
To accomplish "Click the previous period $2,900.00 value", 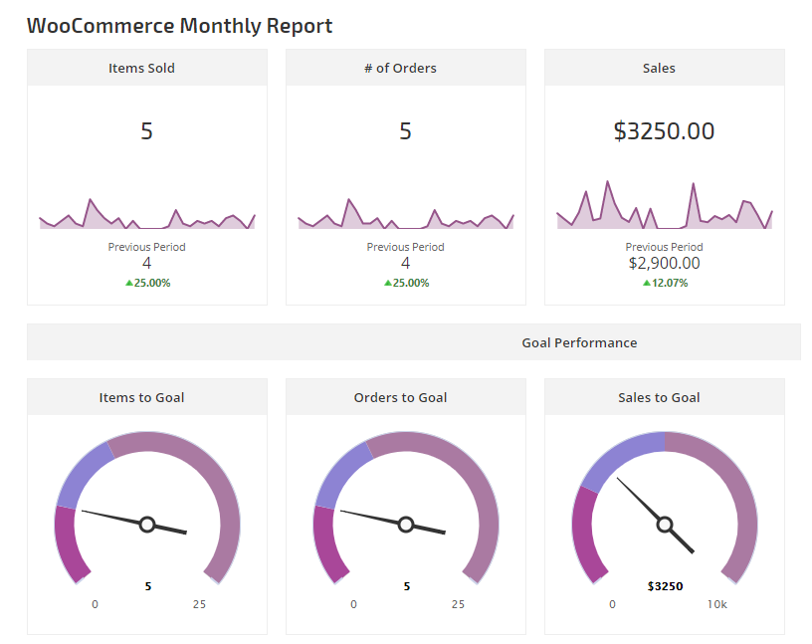I will tap(664, 263).
